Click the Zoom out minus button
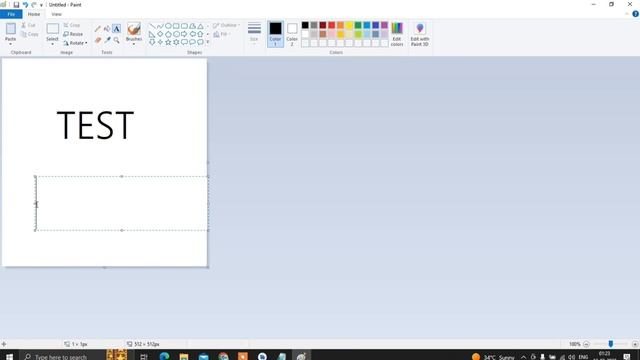This screenshot has width=640, height=360. [x=586, y=344]
